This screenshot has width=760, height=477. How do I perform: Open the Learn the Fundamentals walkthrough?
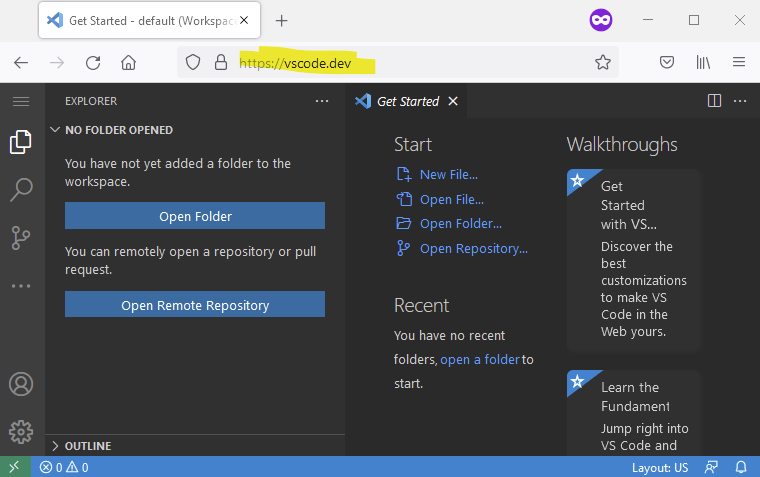click(634, 413)
